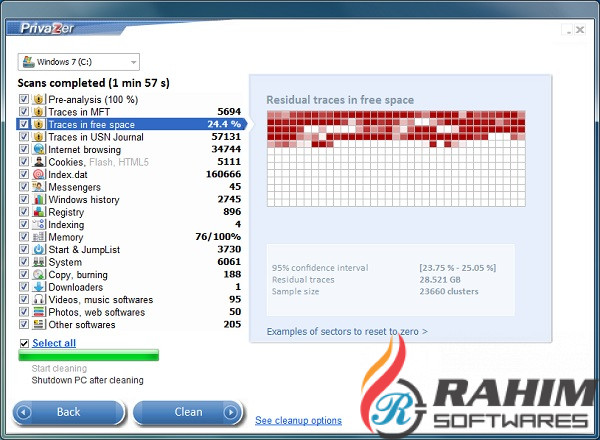The width and height of the screenshot is (600, 440).
Task: Go back with the Back button
Action: [68, 412]
